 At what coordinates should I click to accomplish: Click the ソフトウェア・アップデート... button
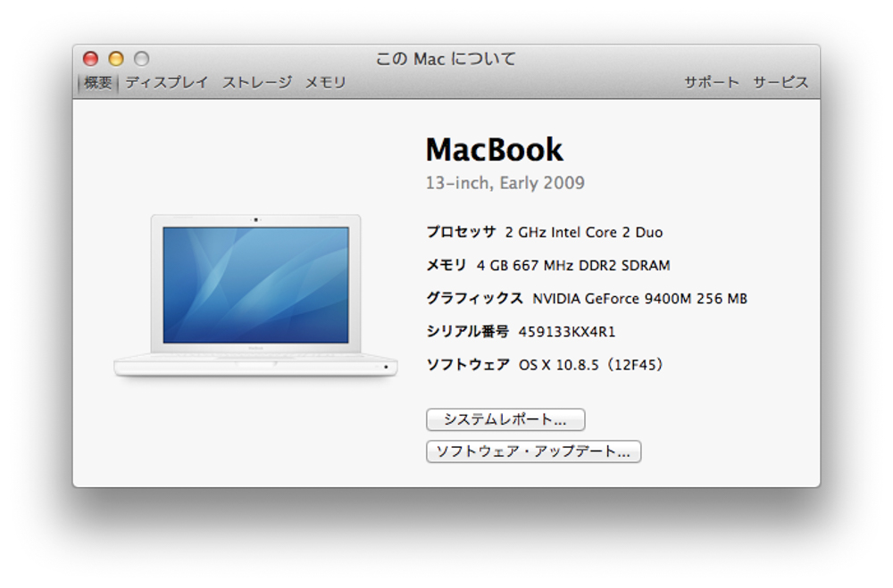534,451
